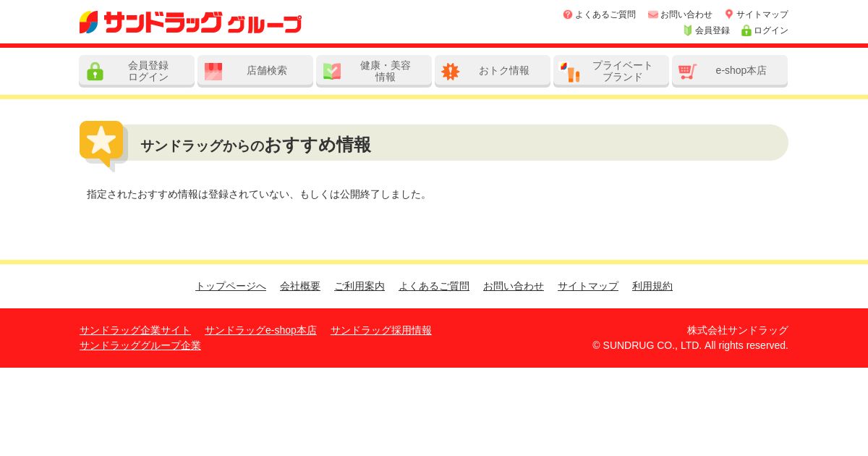Open the 会員登録 ログイン navigation tab
Viewport: 868px width, 456px height.
pos(137,71)
